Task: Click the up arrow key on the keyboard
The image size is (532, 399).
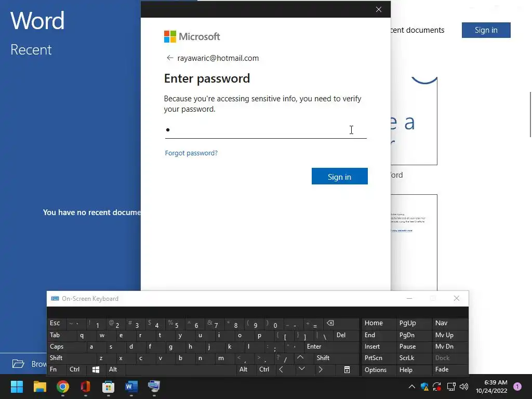Action: (300, 357)
